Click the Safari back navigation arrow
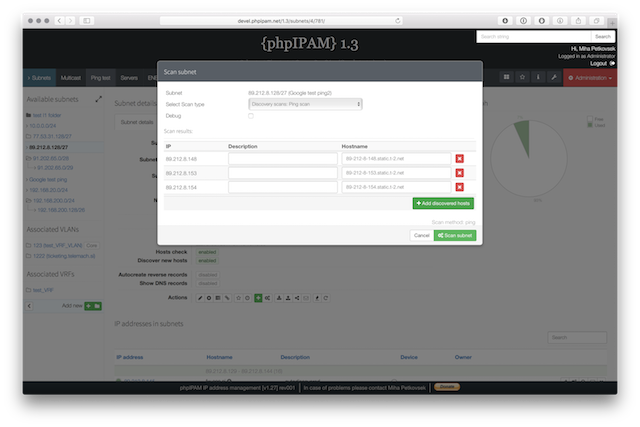This screenshot has height=427, width=640. click(60, 20)
